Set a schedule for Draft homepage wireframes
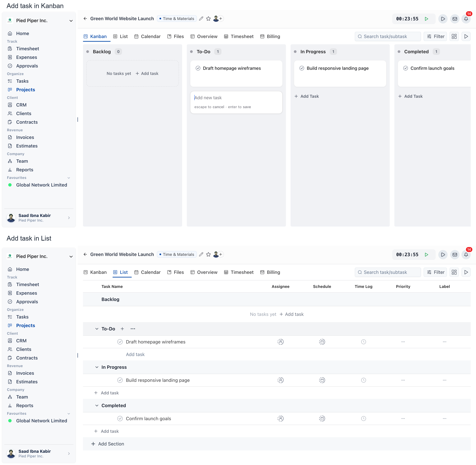 click(x=322, y=342)
